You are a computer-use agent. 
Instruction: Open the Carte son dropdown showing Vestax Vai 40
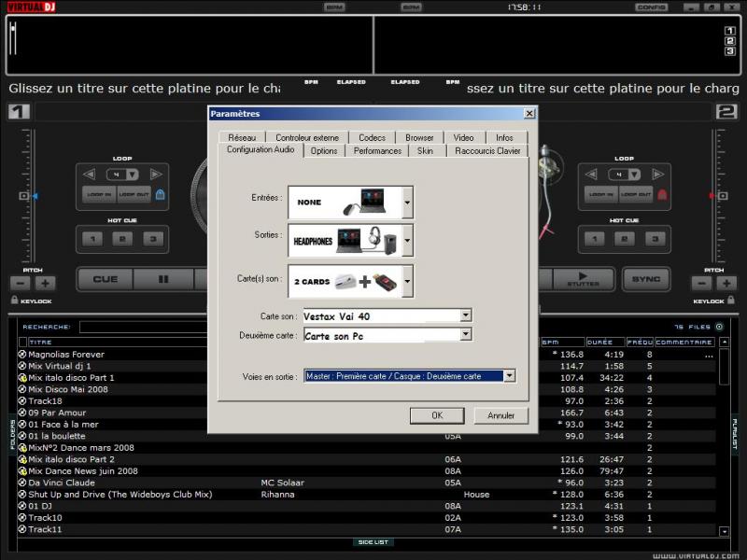pyautogui.click(x=463, y=315)
